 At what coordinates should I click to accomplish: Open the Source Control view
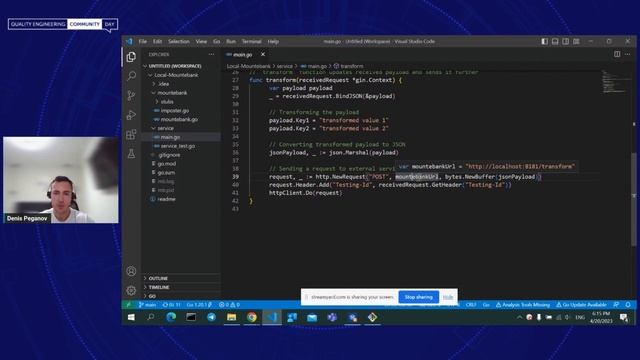pos(131,96)
